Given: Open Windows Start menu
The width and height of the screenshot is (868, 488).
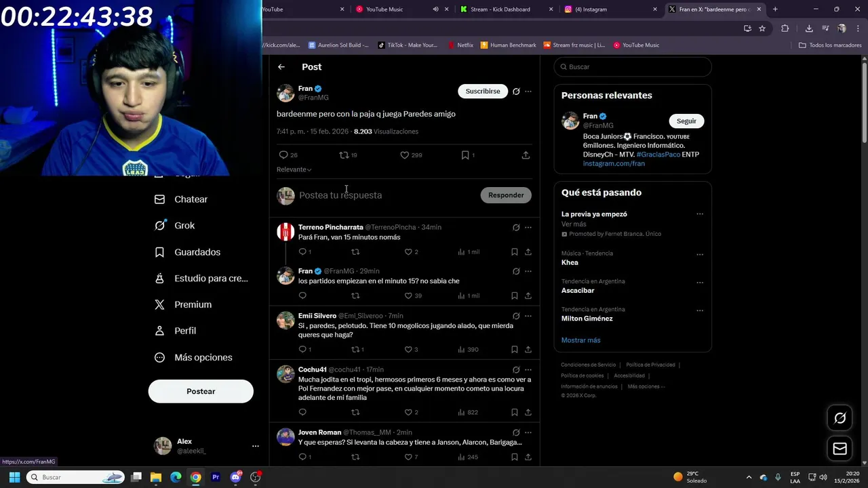Looking at the screenshot, I should coord(14,477).
